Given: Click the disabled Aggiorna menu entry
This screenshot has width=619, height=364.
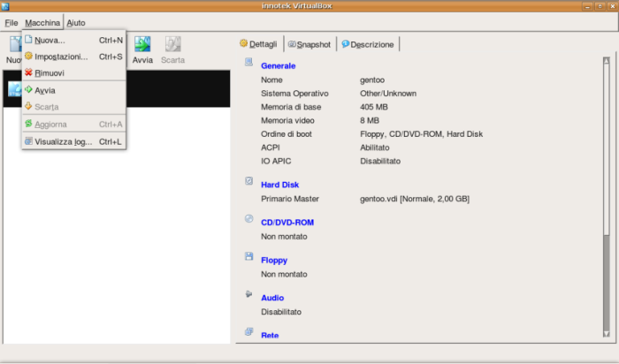Looking at the screenshot, I should pos(73,125).
